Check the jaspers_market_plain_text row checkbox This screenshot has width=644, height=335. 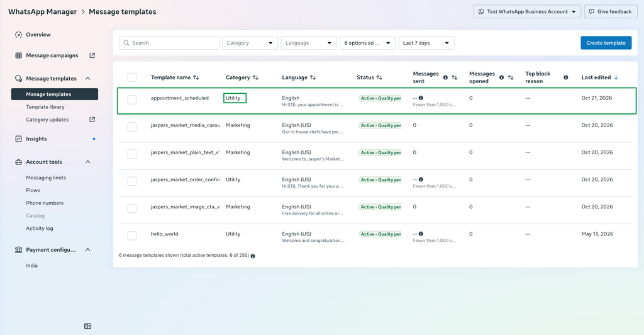(x=132, y=154)
